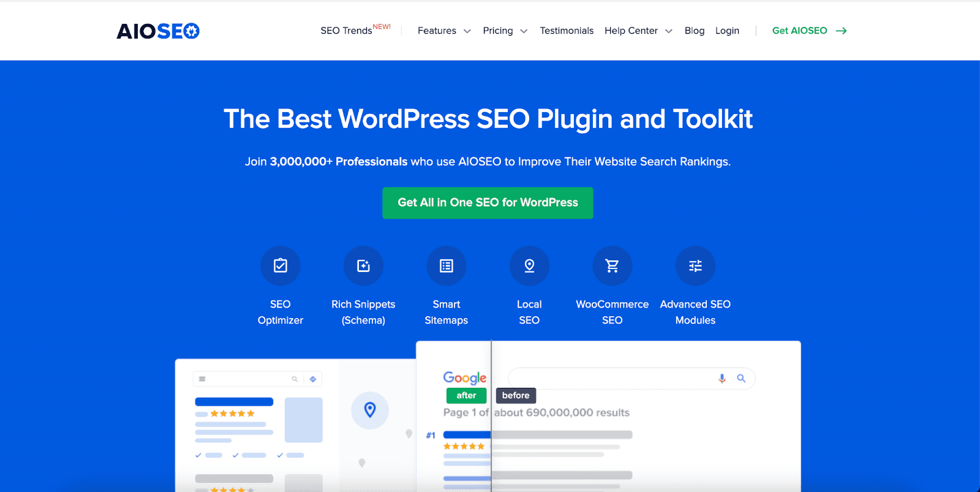Screen dimensions: 980x492
Task: Click the Advanced SEO Modules label
Action: [695, 312]
